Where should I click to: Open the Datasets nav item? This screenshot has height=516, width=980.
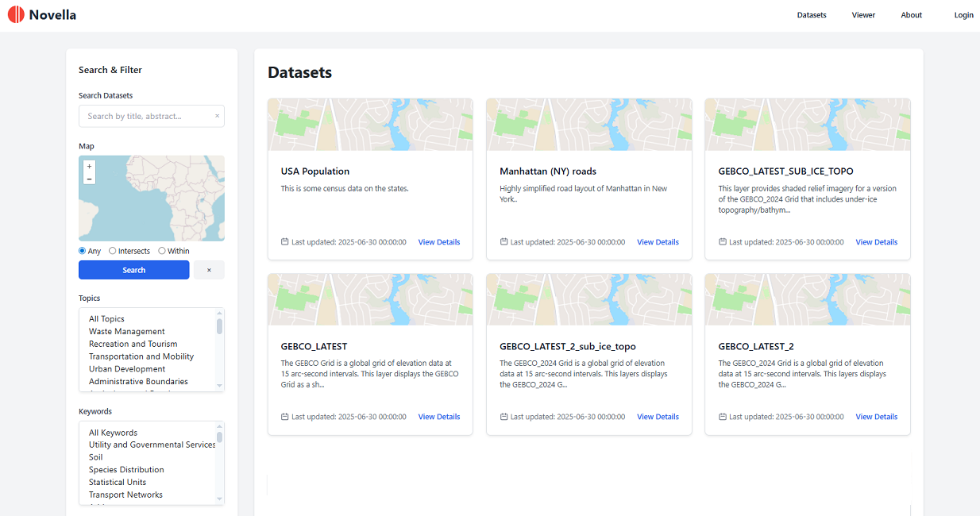tap(812, 15)
